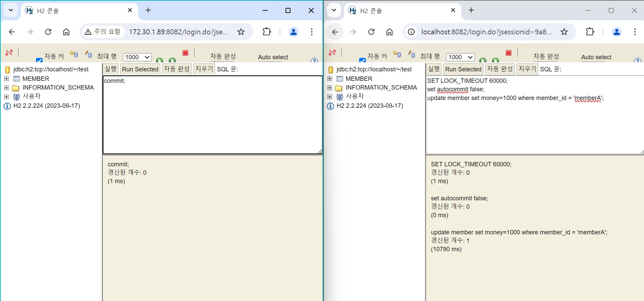
Task: Go back in the localhost browser window
Action: [x=335, y=32]
